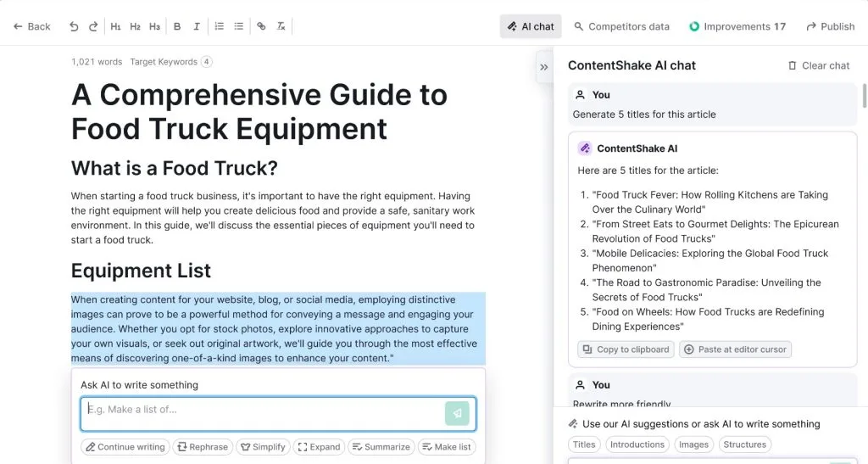The image size is (868, 464).
Task: Apply Heading 1 format
Action: 115,26
